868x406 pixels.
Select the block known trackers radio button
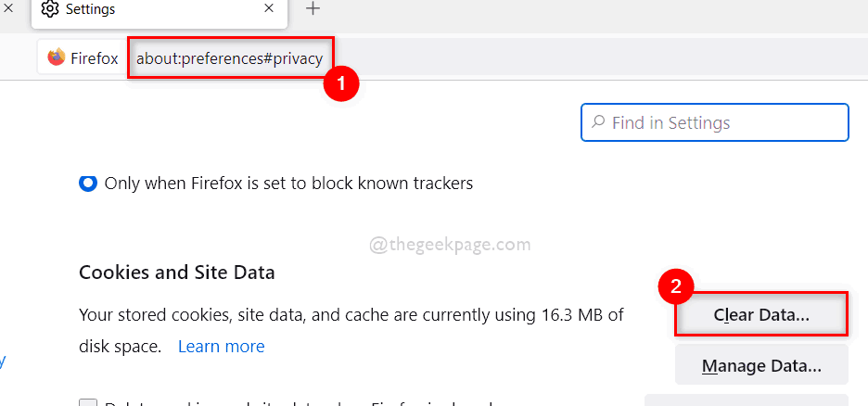pyautogui.click(x=88, y=184)
